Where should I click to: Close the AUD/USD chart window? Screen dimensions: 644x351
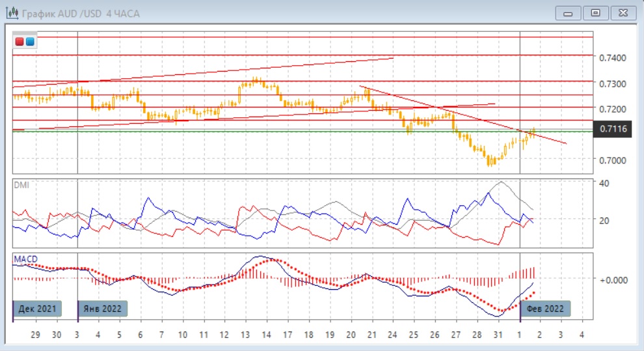623,13
